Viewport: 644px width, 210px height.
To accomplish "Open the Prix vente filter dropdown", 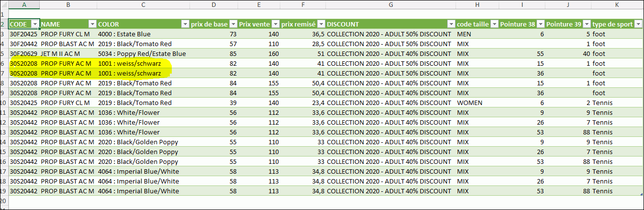I will pos(275,24).
